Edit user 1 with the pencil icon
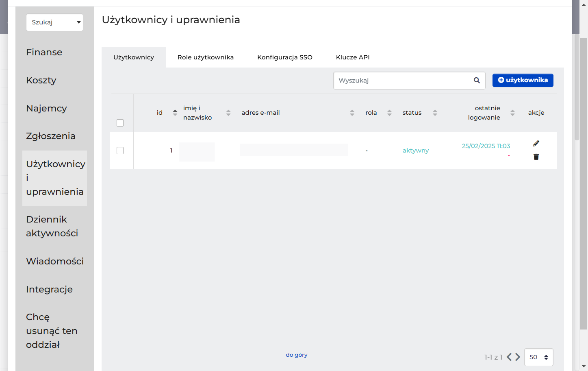 click(x=536, y=143)
